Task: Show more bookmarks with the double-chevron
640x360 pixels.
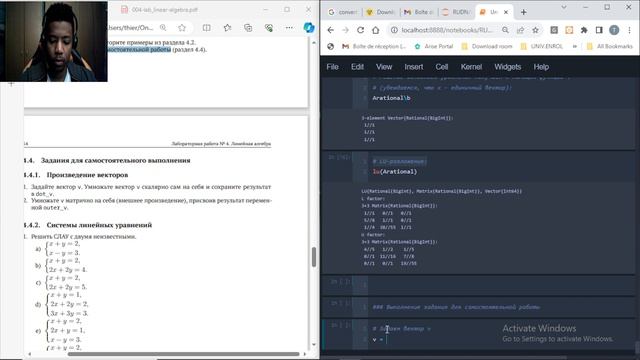Action: click(575, 47)
